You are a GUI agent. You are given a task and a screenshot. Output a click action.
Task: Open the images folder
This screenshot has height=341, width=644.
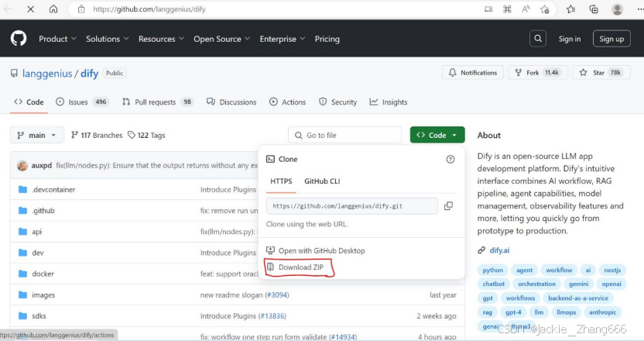pos(43,295)
